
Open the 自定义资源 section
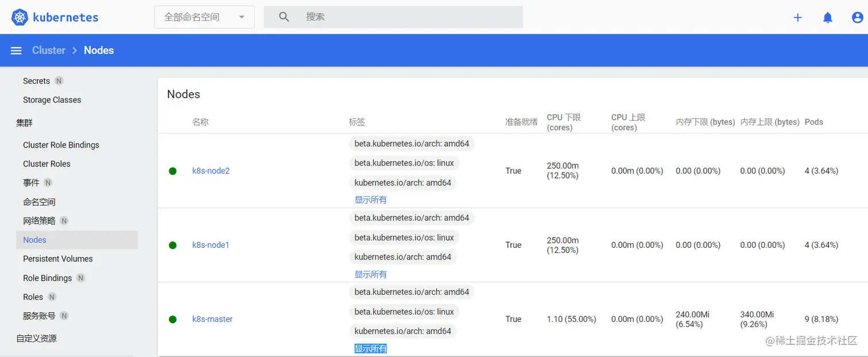click(x=36, y=339)
